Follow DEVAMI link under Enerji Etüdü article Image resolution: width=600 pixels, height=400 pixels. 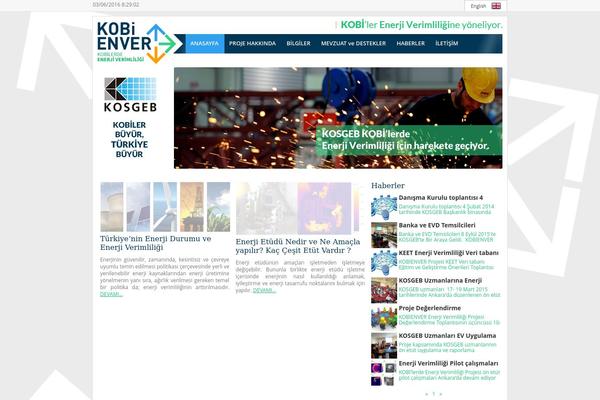click(264, 290)
